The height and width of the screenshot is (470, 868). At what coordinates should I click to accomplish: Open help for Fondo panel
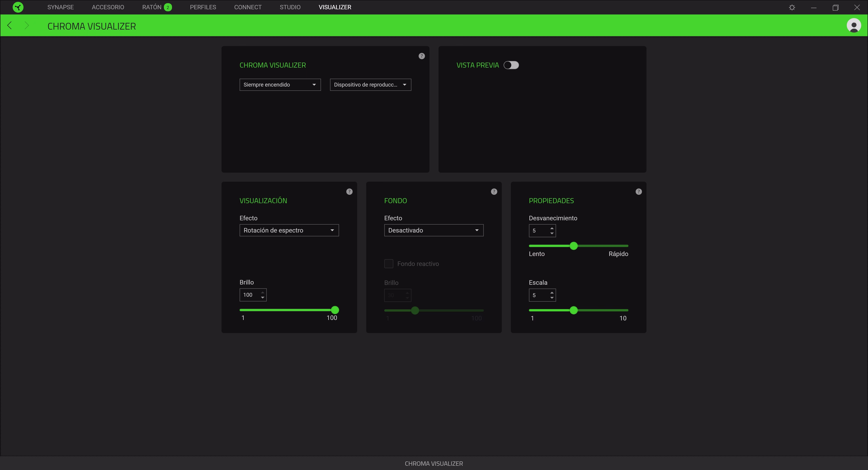click(494, 192)
